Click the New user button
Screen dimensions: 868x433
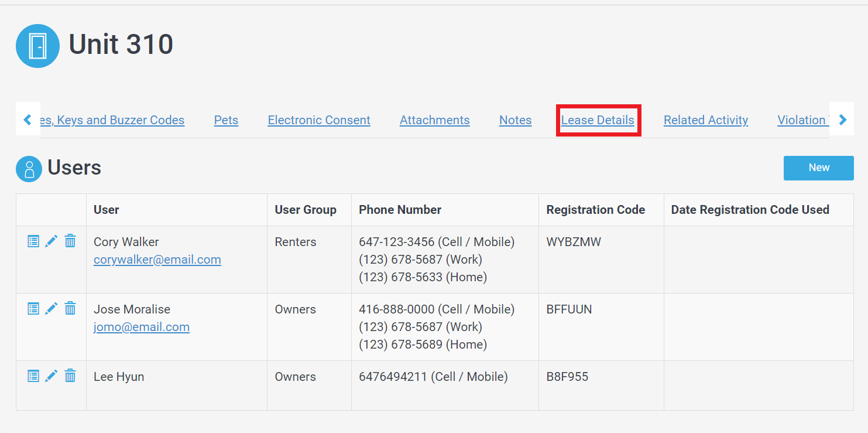818,168
